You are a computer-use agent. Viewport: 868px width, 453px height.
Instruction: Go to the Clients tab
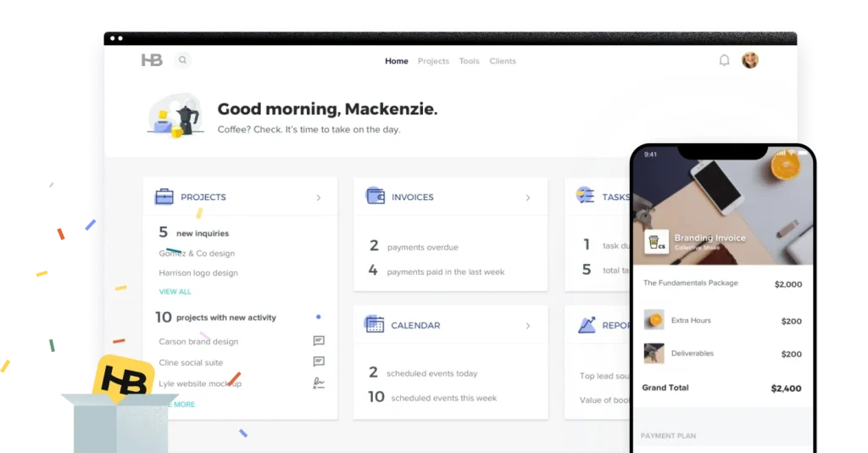pos(503,61)
